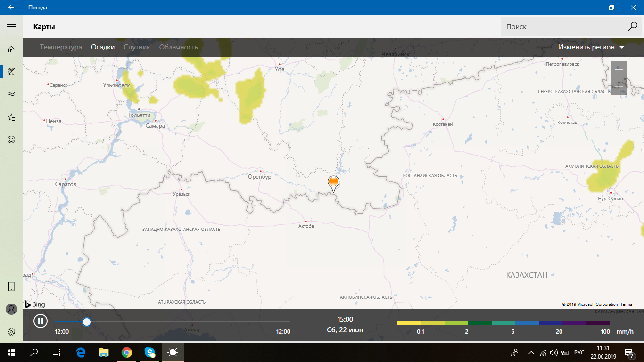Open the feedback smiley icon
The width and height of the screenshot is (644, 362).
pyautogui.click(x=11, y=140)
